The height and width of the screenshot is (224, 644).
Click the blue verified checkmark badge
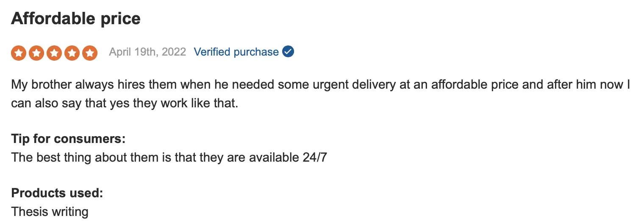288,52
